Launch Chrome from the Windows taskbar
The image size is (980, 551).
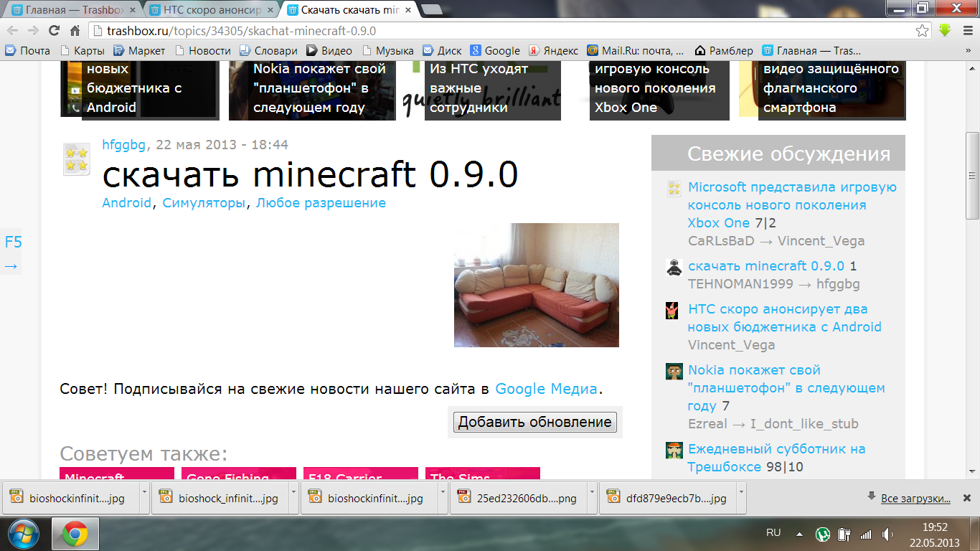tap(75, 534)
